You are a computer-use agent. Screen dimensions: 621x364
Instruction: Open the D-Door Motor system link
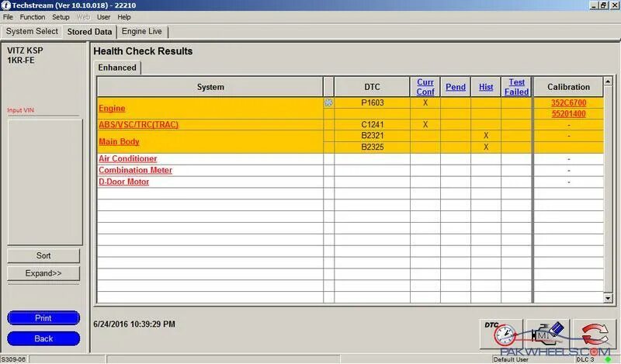click(124, 182)
